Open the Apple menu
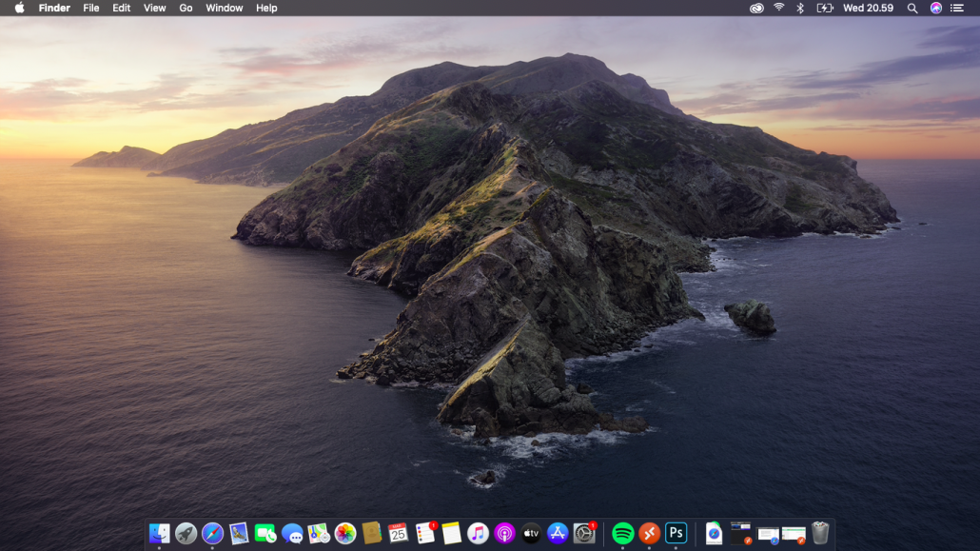 pyautogui.click(x=19, y=8)
